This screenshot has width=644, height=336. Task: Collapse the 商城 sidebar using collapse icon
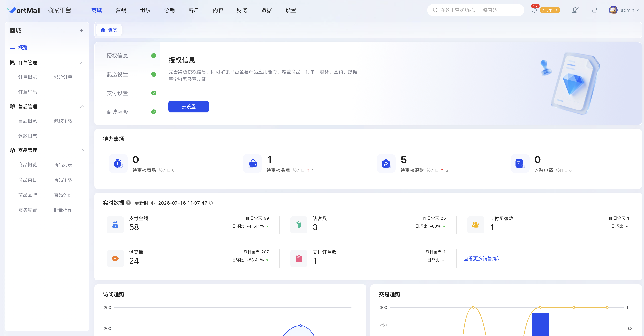(x=81, y=30)
